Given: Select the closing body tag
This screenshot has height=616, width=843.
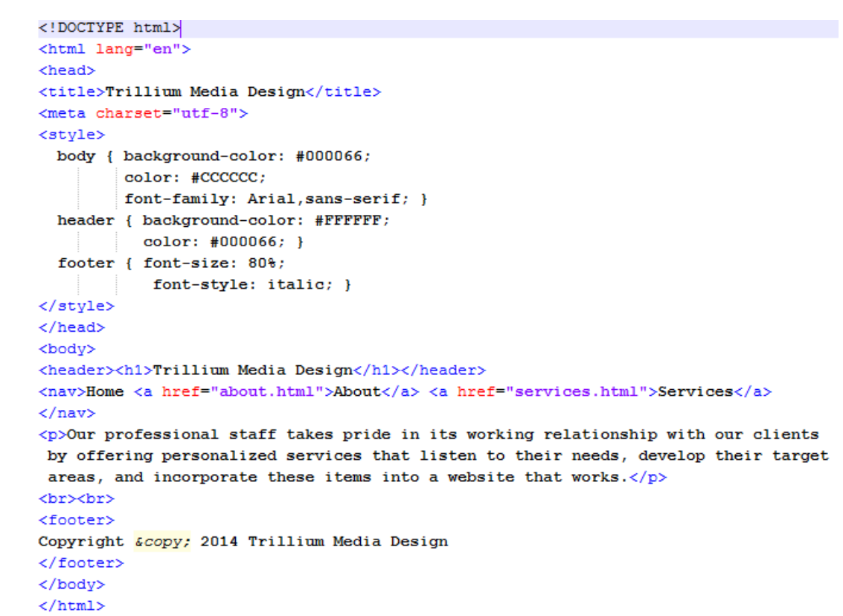Looking at the screenshot, I should [x=71, y=585].
